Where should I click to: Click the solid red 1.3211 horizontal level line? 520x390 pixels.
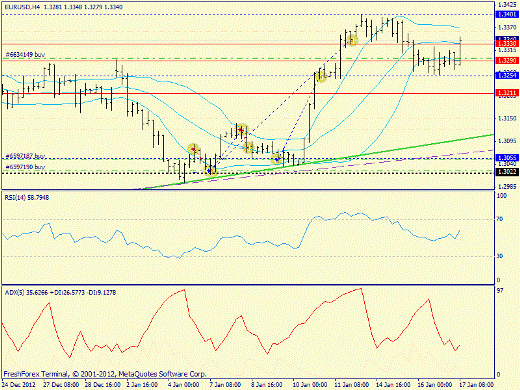point(248,93)
